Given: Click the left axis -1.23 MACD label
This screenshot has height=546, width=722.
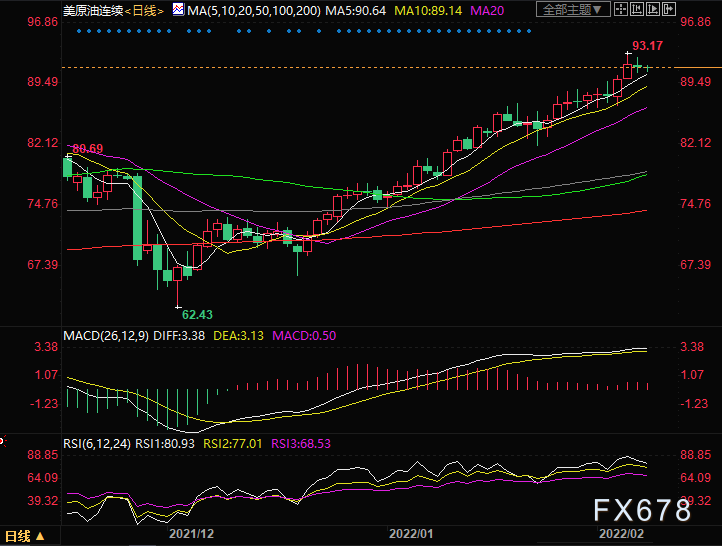Looking at the screenshot, I should (x=44, y=404).
